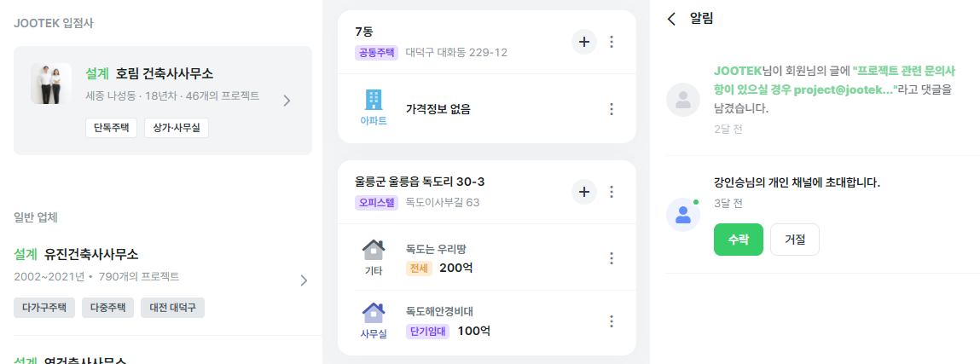Click the 기타 gray house icon
Screen dimensions: 980x364
coord(374,250)
